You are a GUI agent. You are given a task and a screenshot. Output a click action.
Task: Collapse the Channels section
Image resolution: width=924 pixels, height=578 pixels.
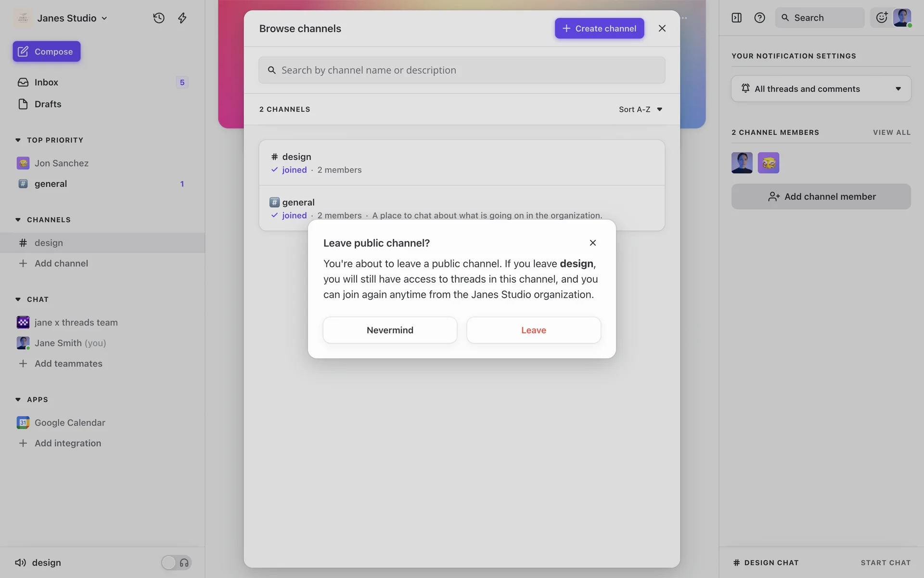pos(18,220)
